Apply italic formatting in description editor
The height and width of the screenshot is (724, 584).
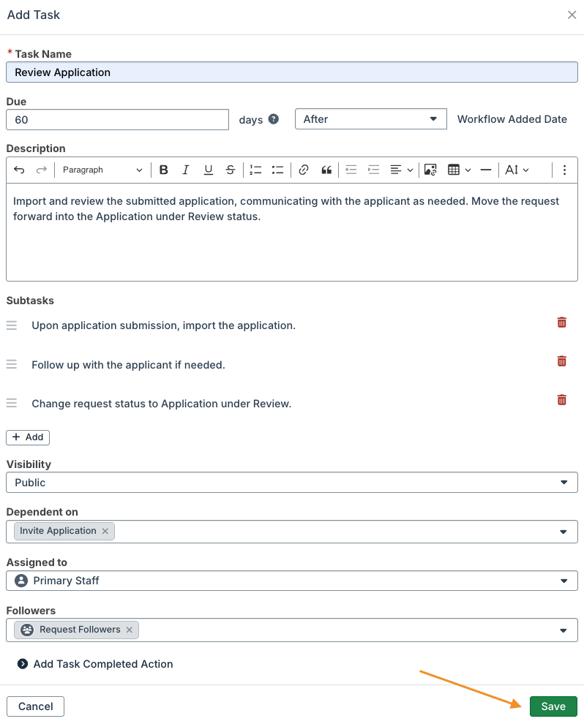click(x=186, y=170)
